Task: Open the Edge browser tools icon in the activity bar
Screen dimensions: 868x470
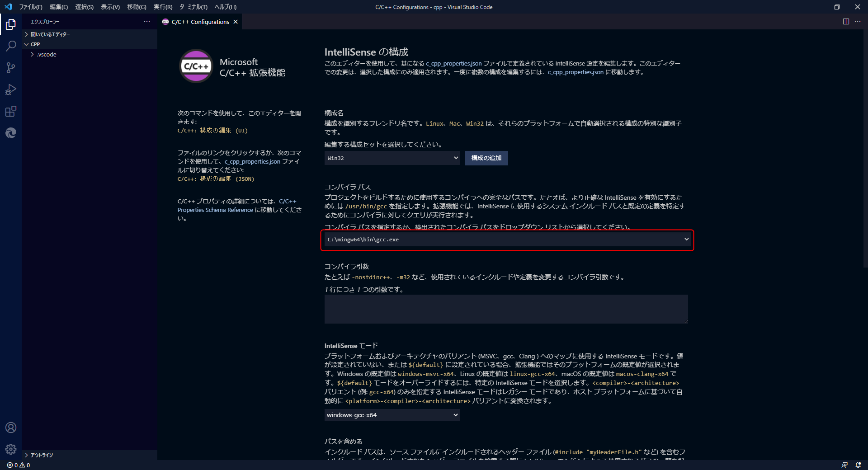Action: click(x=11, y=133)
